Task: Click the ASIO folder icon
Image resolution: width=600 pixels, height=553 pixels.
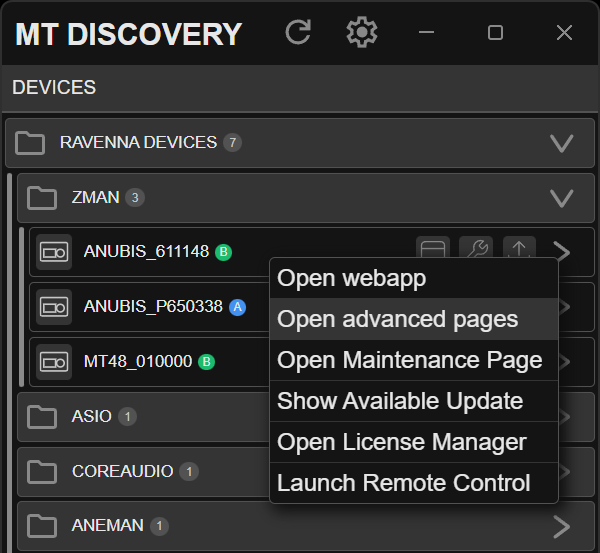Action: pos(42,417)
